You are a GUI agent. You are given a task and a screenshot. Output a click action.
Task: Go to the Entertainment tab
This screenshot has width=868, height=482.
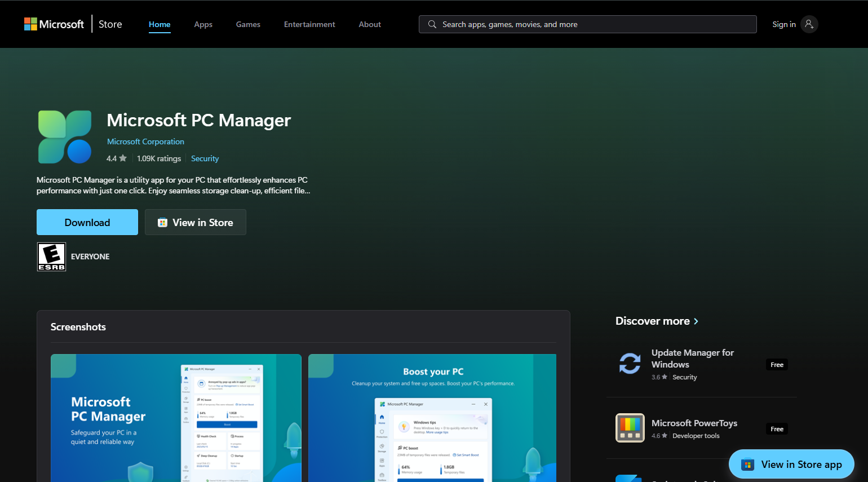(309, 24)
